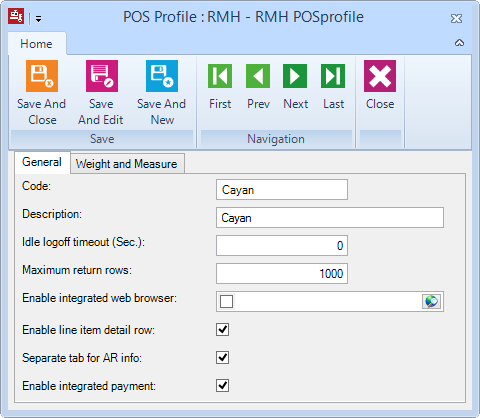This screenshot has width=480, height=418.
Task: Click the Save And Edit icon
Action: [102, 76]
